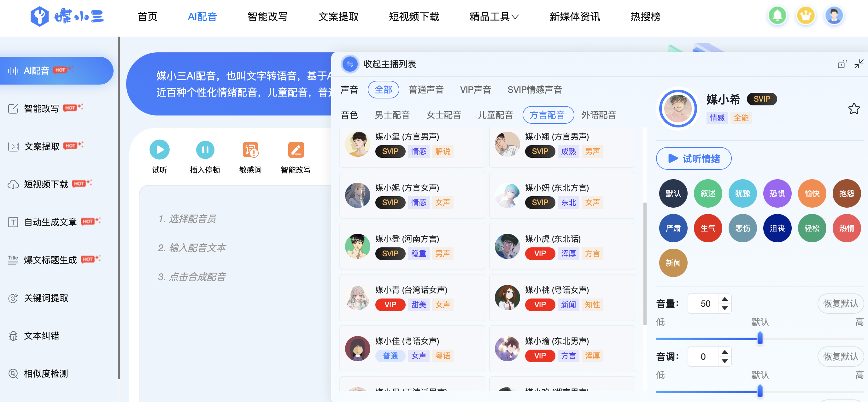Collapse the anchor list panel arrows icon
868x402 pixels.
859,64
